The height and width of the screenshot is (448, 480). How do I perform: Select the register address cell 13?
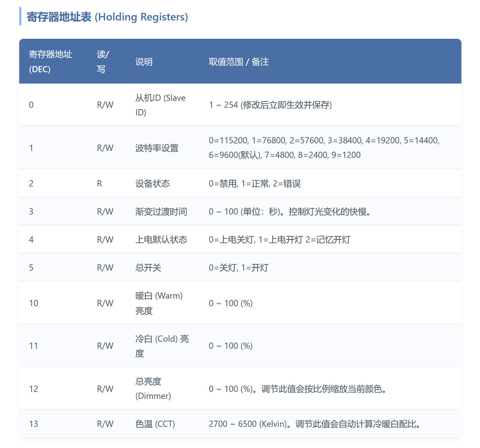coord(34,424)
